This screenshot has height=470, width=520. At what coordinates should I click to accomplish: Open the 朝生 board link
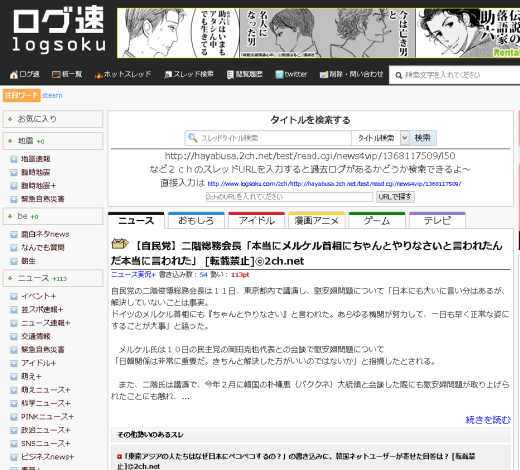(28, 261)
